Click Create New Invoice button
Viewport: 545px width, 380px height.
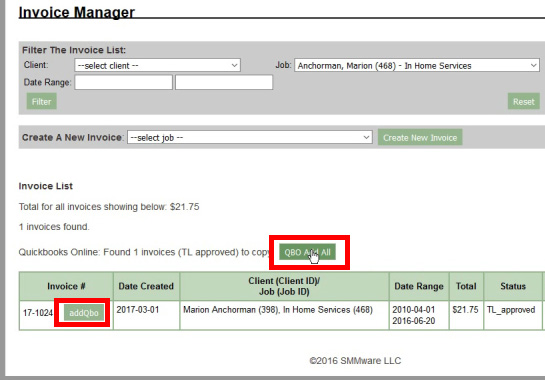(x=420, y=137)
